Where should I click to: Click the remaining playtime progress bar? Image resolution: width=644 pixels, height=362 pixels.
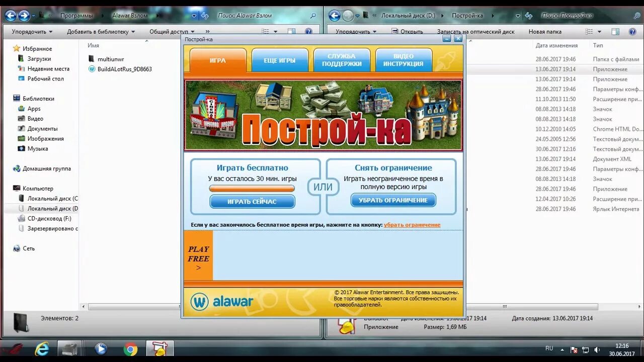252,188
